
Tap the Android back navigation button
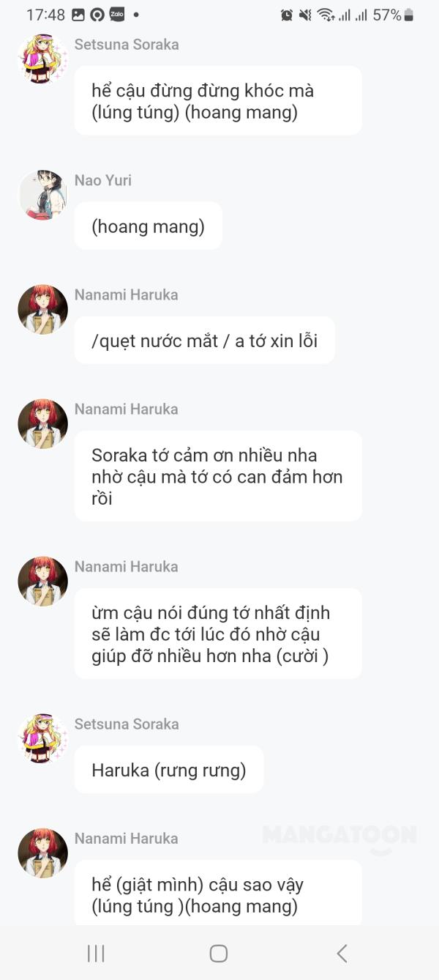click(x=342, y=953)
